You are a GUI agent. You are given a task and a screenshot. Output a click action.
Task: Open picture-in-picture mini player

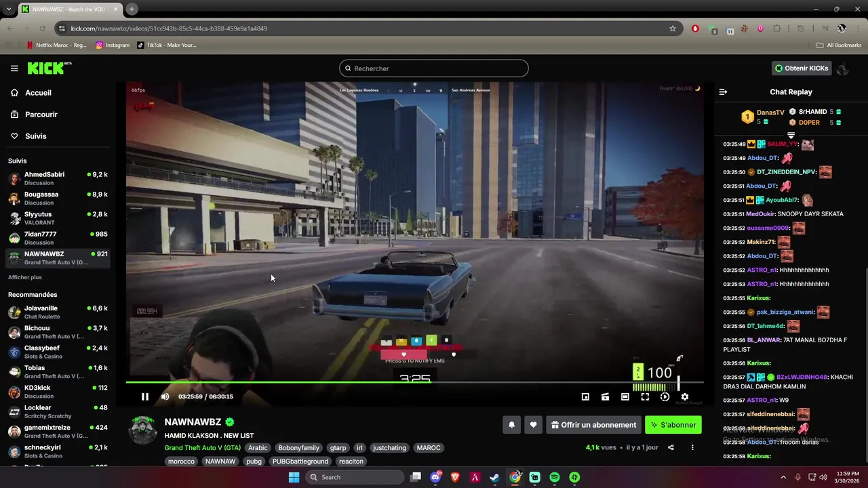(585, 396)
